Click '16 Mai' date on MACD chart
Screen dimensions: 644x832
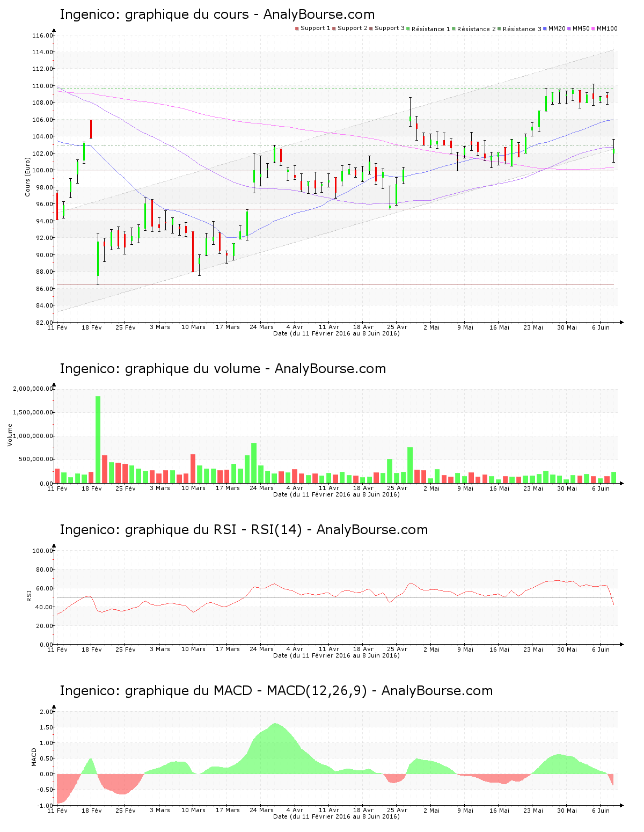point(499,811)
